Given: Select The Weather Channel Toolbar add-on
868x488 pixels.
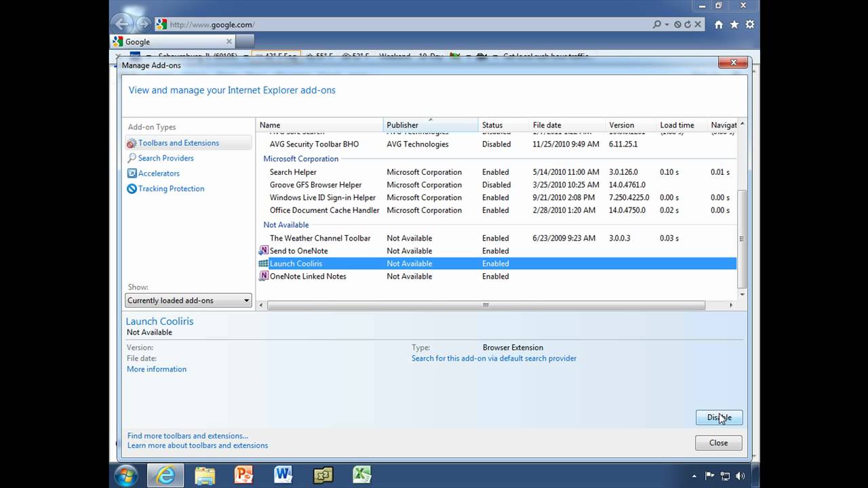Looking at the screenshot, I should coord(496,239).
